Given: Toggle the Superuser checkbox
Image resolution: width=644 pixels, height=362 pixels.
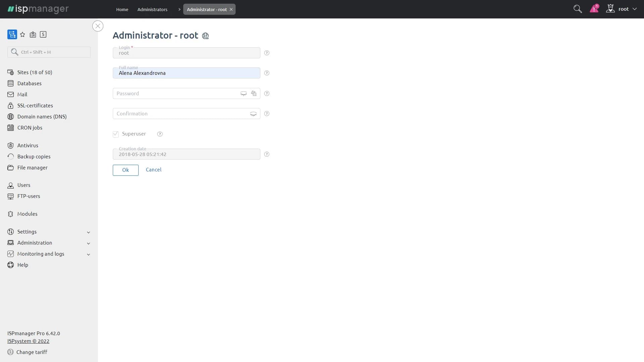Looking at the screenshot, I should 116,134.
